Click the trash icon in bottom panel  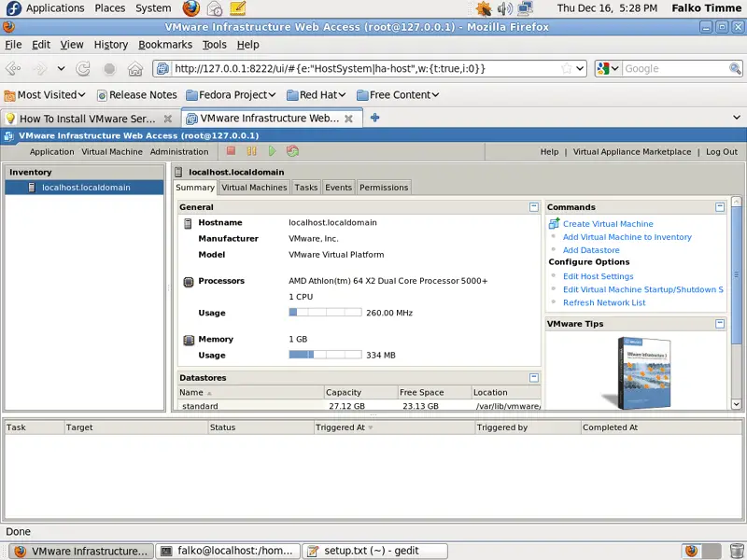coord(737,551)
